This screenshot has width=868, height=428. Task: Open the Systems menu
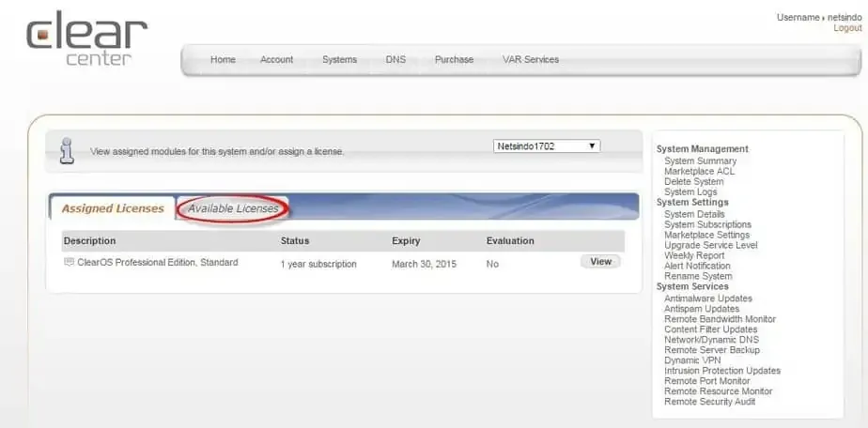[x=339, y=60]
